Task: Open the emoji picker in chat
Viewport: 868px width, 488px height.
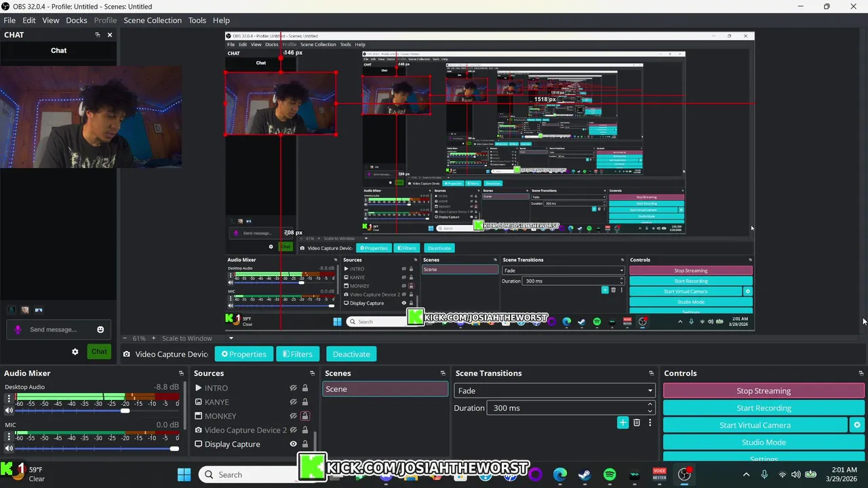Action: 100,329
